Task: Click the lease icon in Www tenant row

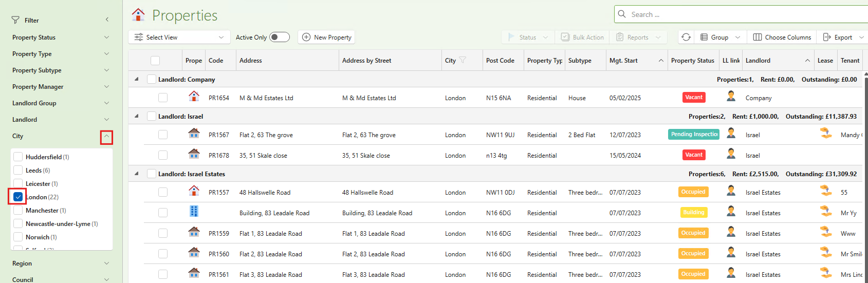Action: [x=826, y=232]
